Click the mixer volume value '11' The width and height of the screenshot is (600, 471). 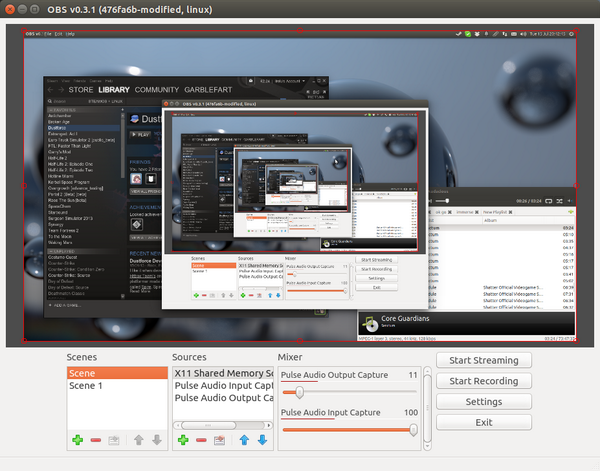click(413, 375)
